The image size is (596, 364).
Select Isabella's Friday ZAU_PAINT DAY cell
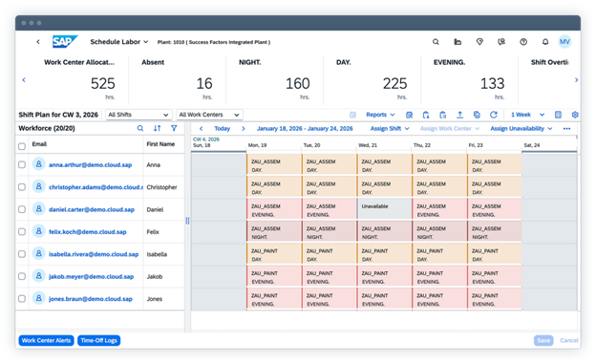[x=494, y=254]
